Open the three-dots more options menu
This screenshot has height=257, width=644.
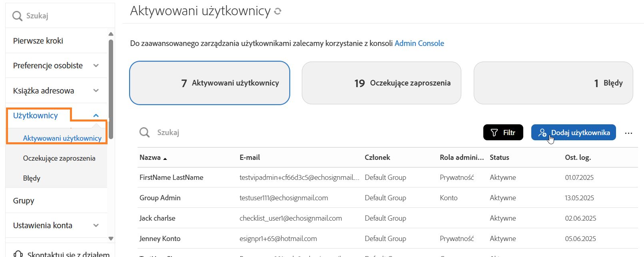[628, 133]
